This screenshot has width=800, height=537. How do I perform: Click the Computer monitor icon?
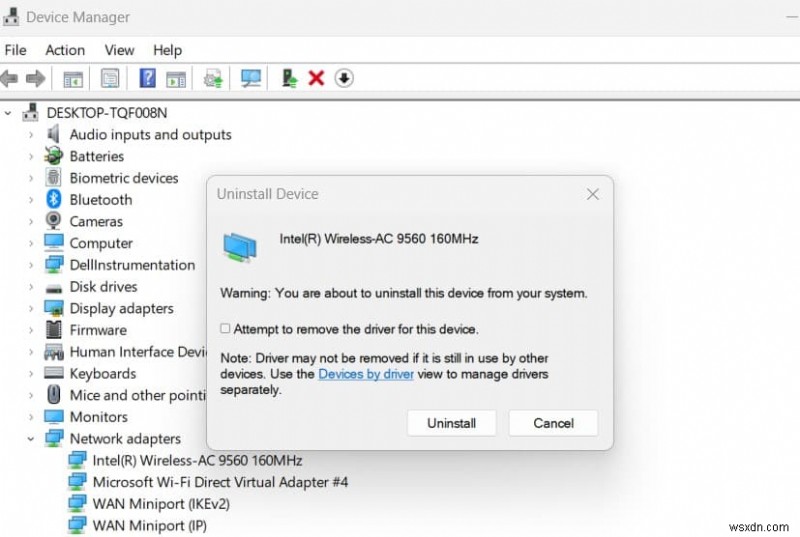coord(54,243)
